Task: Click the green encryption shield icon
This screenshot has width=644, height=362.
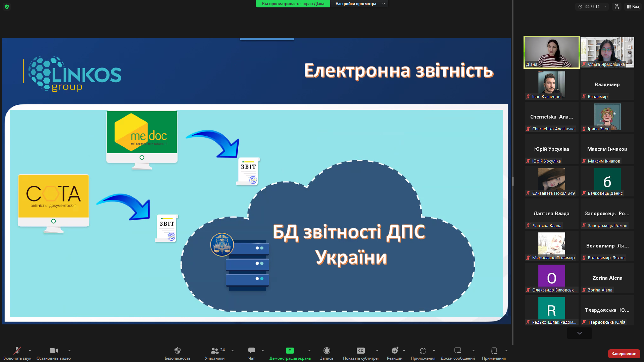Action: point(7,7)
